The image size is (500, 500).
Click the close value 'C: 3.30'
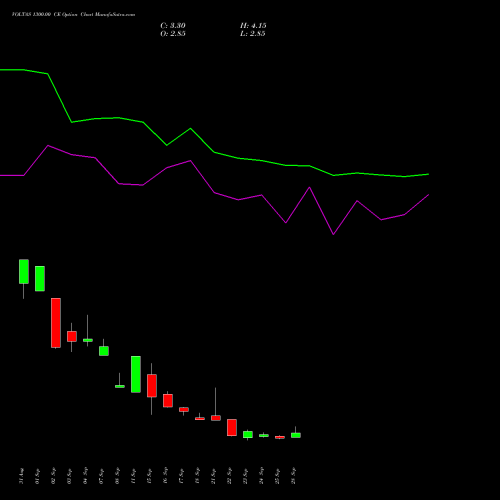point(173,26)
